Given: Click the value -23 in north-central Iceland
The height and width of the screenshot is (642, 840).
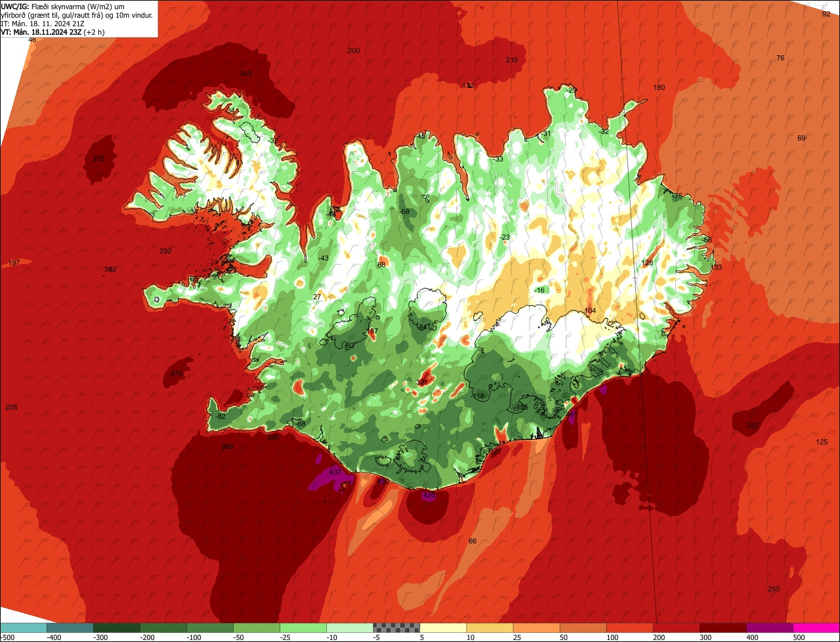Looking at the screenshot, I should [x=504, y=237].
